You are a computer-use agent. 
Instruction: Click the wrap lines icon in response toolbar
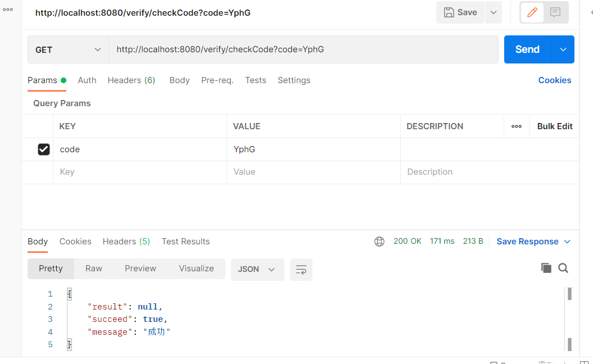[x=301, y=270]
